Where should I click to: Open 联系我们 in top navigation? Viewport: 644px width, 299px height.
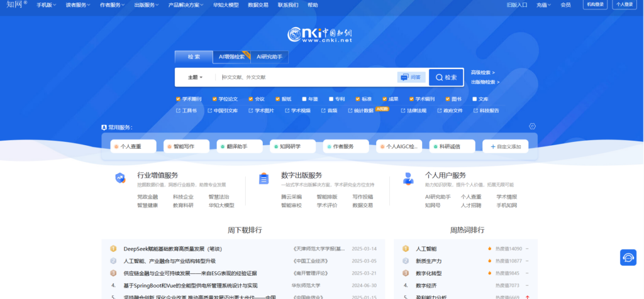point(288,5)
